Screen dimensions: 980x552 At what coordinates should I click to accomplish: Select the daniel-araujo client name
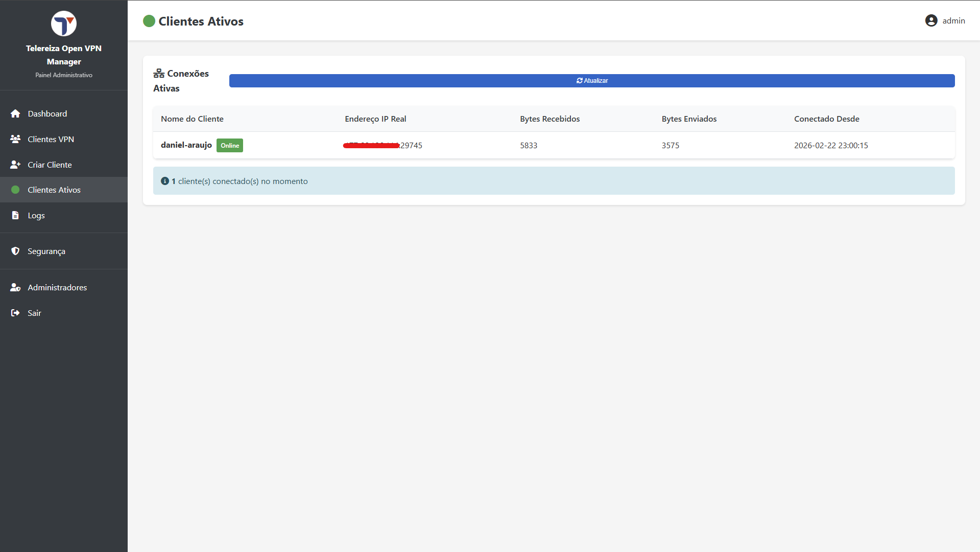click(x=186, y=145)
